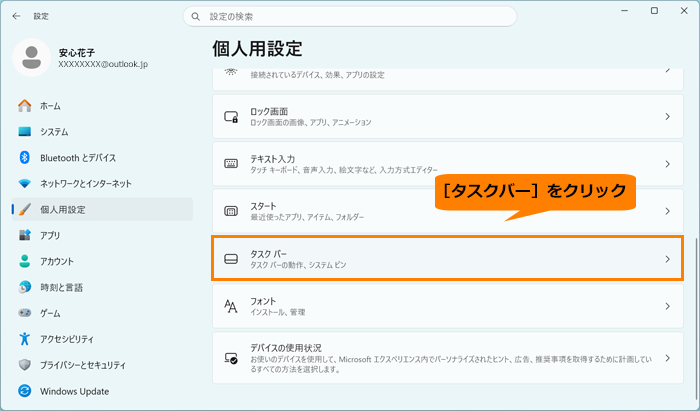Open ロック画面 settings
700x411 pixels.
pos(448,116)
